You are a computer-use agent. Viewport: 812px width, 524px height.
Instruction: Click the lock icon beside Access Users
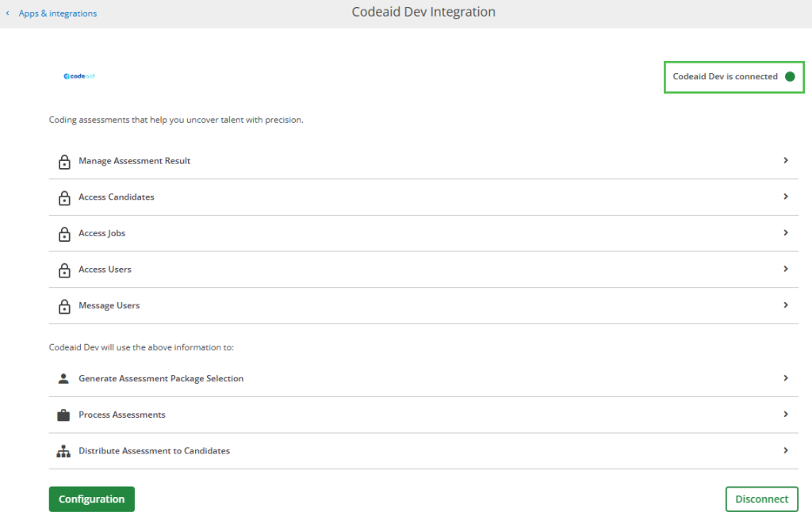(x=64, y=270)
